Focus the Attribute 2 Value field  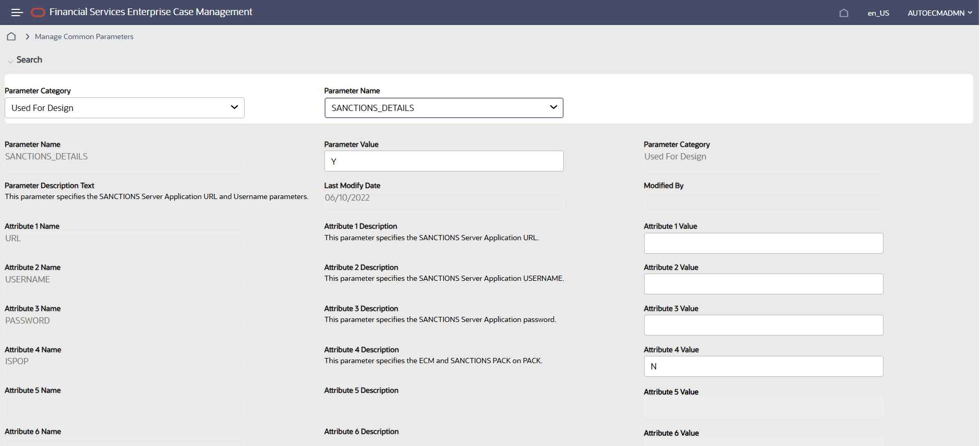click(x=764, y=284)
